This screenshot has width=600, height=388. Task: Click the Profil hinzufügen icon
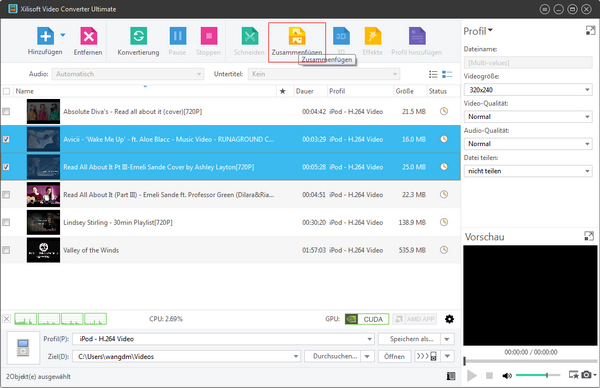point(417,36)
